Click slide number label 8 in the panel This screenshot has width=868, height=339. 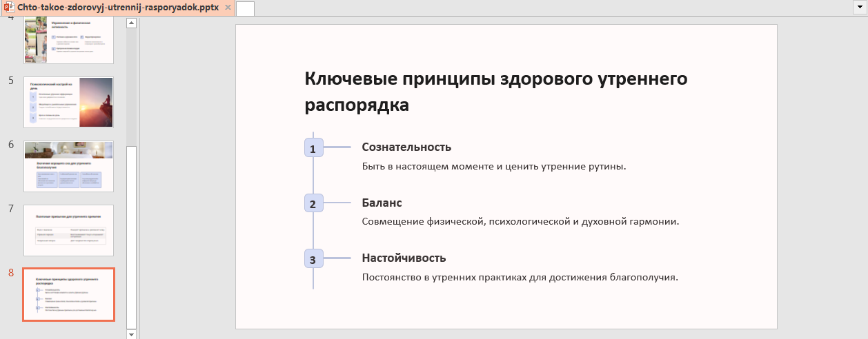(x=11, y=272)
